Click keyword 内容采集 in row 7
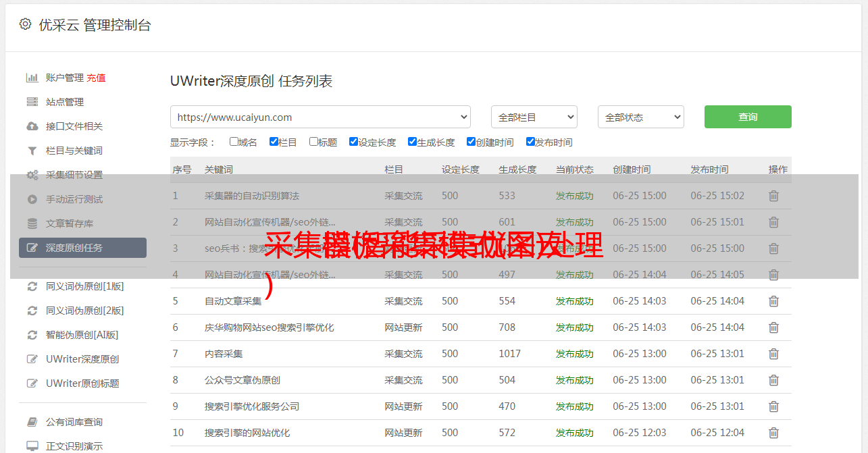The image size is (868, 453). point(224,354)
